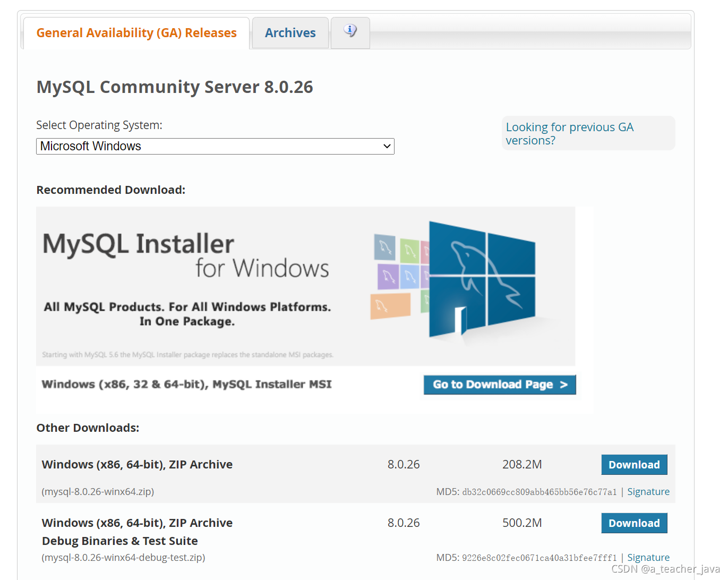Click 8.0.26 version in 500.2M row

[404, 523]
